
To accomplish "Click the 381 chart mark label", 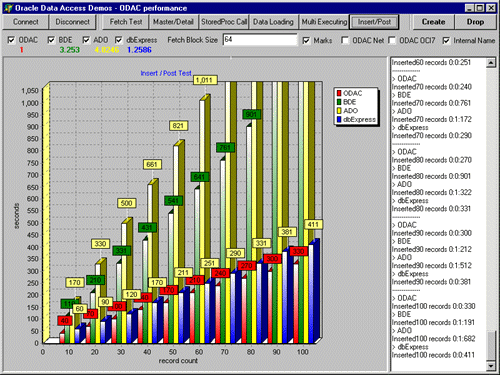I will 287,232.
